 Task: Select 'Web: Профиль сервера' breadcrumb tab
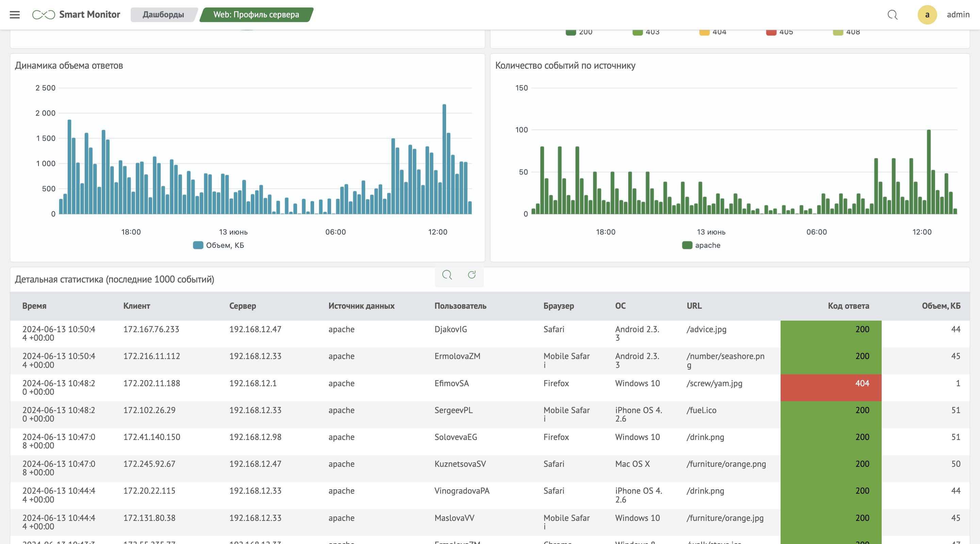click(x=256, y=15)
